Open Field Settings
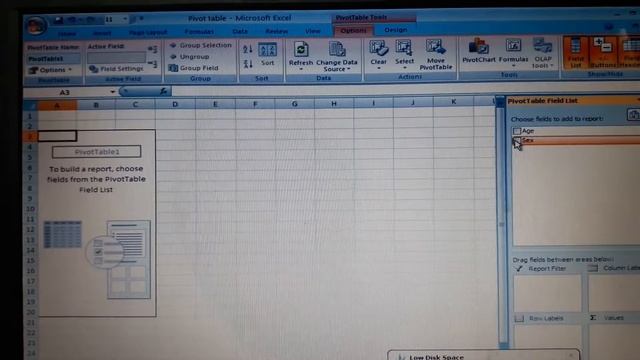The height and width of the screenshot is (360, 640). click(x=116, y=69)
